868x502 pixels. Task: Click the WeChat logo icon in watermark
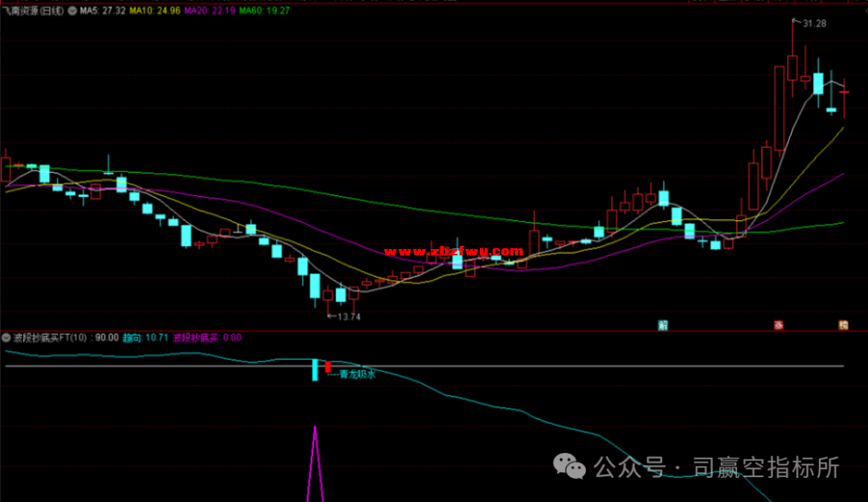click(572, 466)
